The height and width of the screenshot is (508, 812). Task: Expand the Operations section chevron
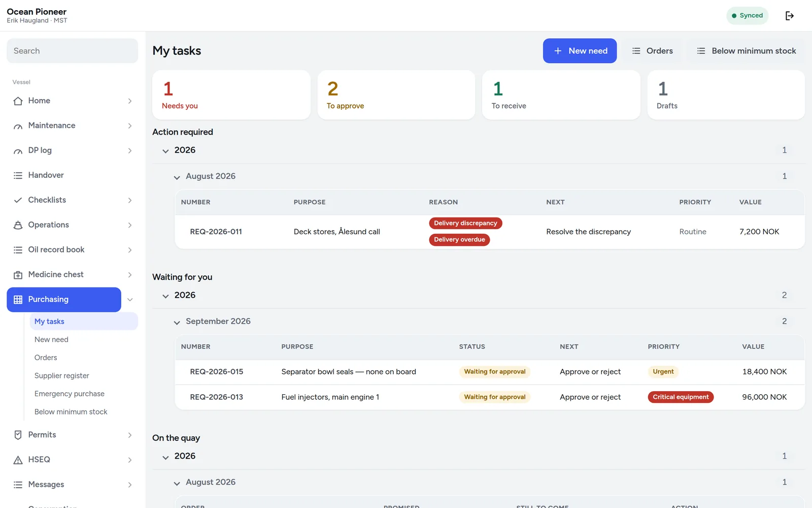click(130, 225)
